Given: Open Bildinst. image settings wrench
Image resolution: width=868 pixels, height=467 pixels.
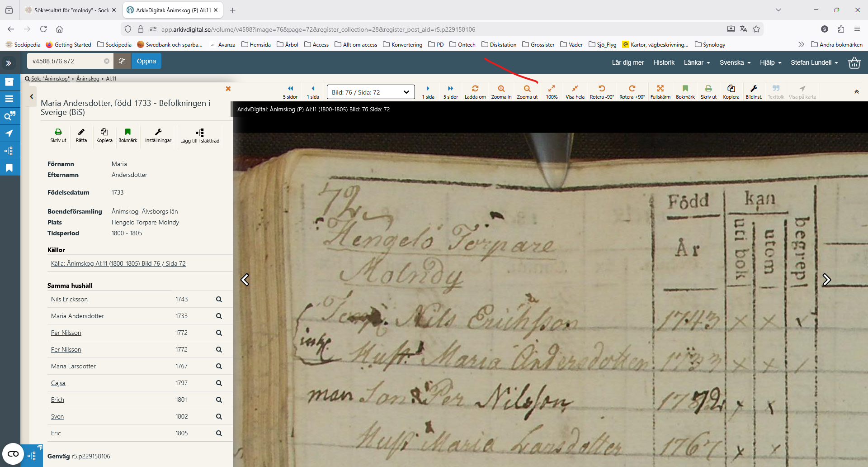Looking at the screenshot, I should [753, 89].
